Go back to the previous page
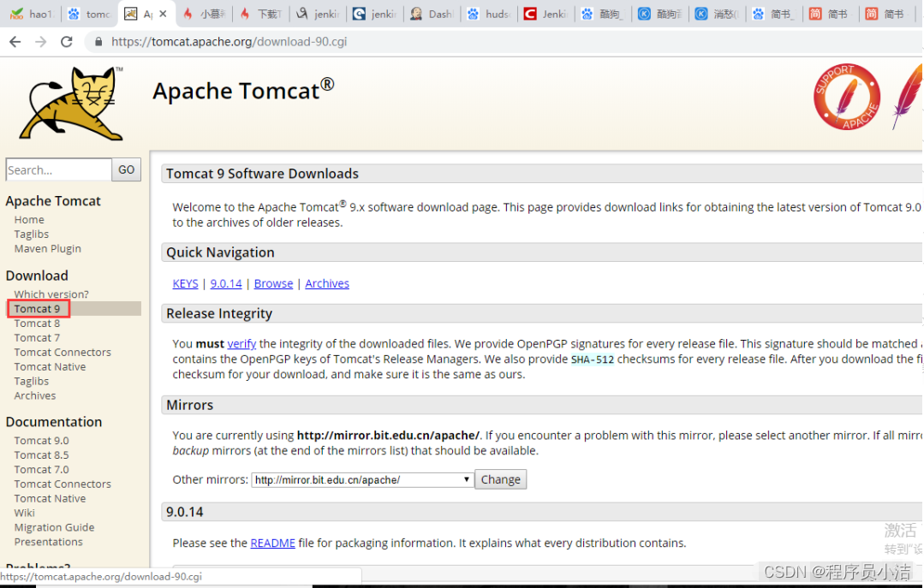 [15, 42]
